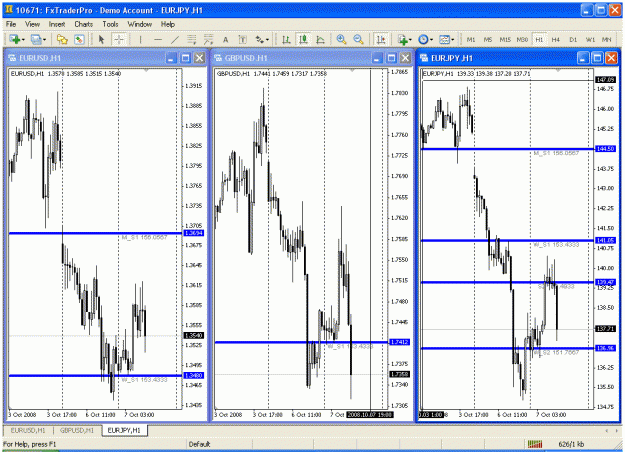
Task: Open the Help menu
Action: tap(168, 24)
